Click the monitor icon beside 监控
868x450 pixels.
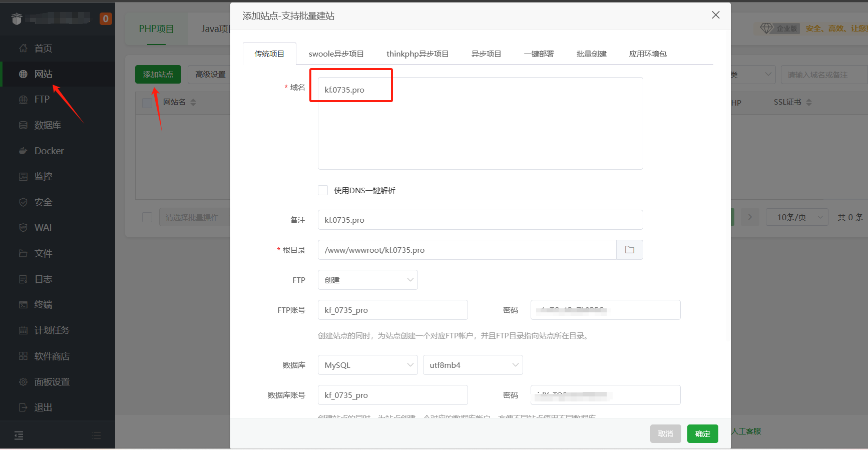tap(23, 177)
